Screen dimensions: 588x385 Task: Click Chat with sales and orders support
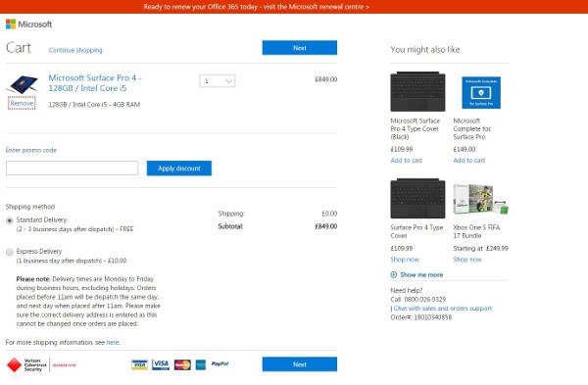[443, 309]
